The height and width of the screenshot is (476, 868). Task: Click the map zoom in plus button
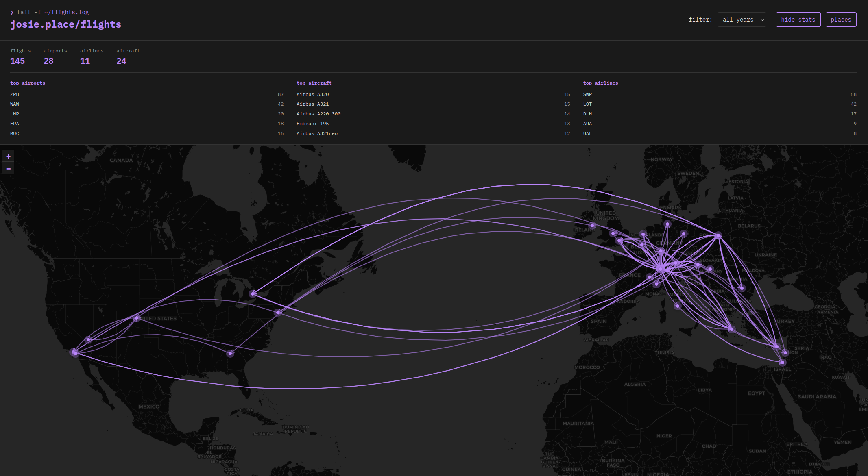point(8,156)
